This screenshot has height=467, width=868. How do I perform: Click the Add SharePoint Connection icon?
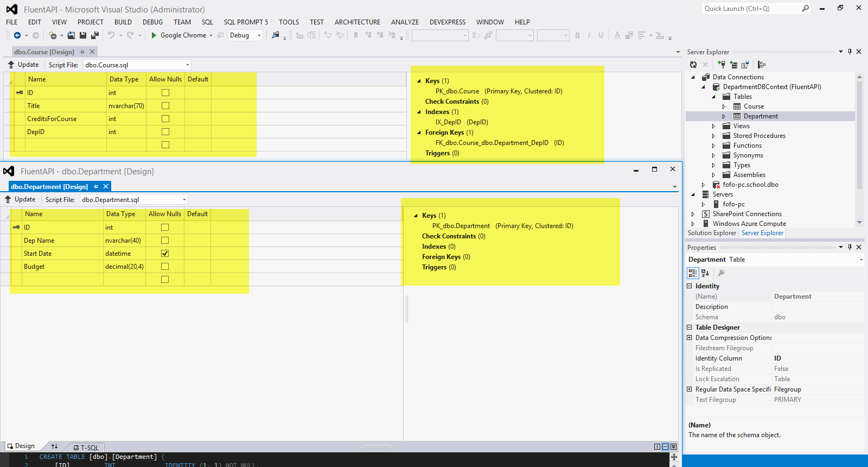745,65
